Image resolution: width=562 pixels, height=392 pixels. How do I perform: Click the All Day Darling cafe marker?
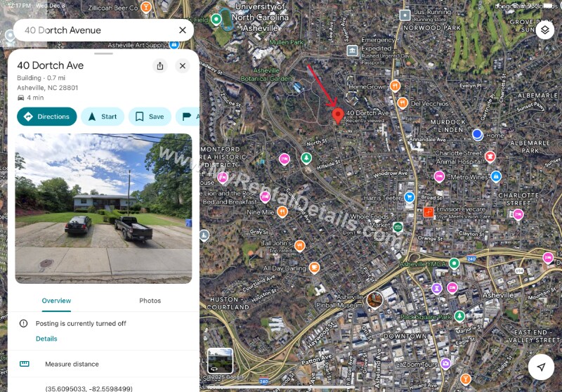[314, 268]
